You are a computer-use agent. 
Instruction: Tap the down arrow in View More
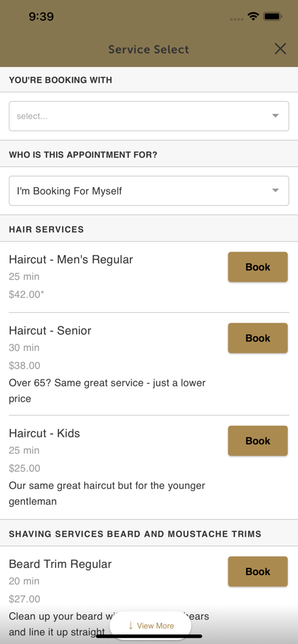tap(130, 625)
